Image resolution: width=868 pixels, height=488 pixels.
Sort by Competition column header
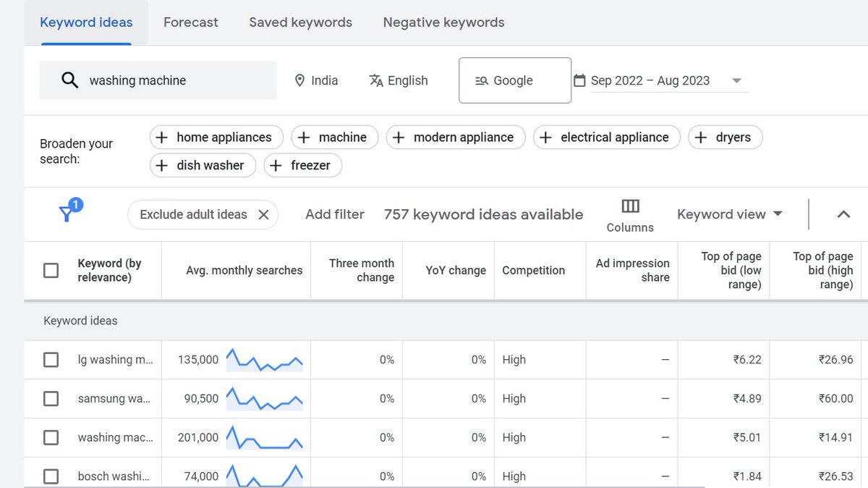534,270
